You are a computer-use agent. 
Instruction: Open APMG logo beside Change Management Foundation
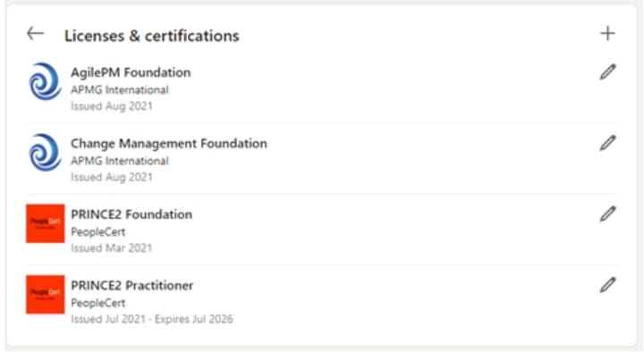[46, 152]
